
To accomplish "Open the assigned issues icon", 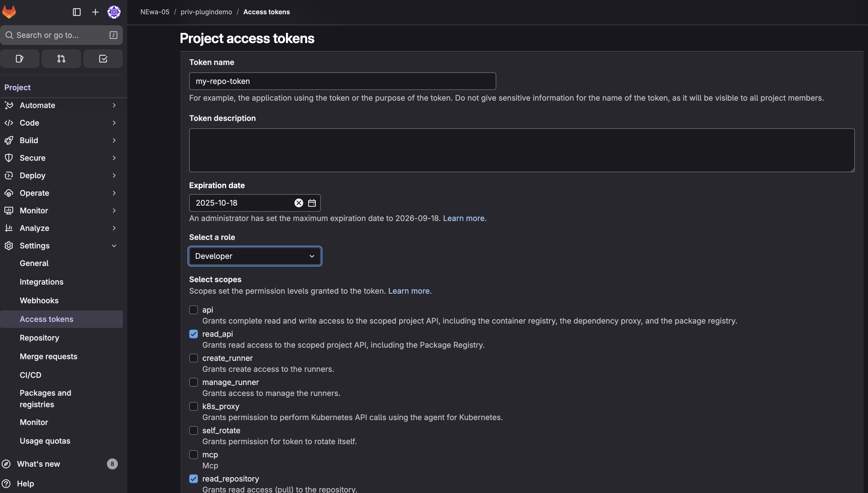I will [x=20, y=59].
